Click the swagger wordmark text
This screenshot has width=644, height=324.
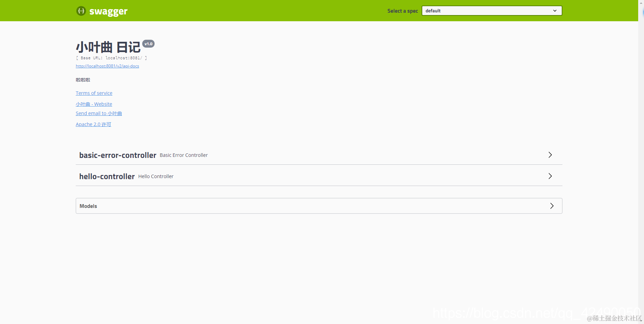point(108,12)
